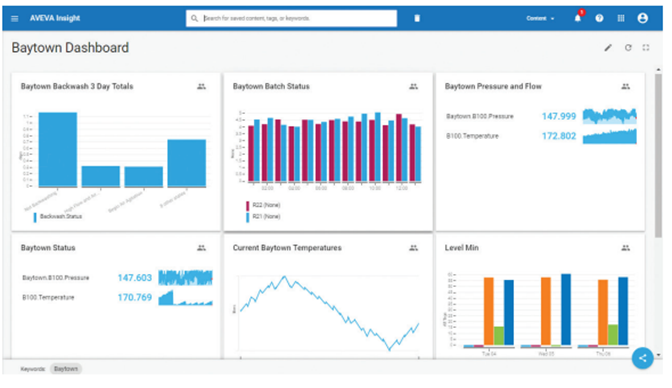Select the Baytown keyword chip
This screenshot has height=388, width=672.
66,369
